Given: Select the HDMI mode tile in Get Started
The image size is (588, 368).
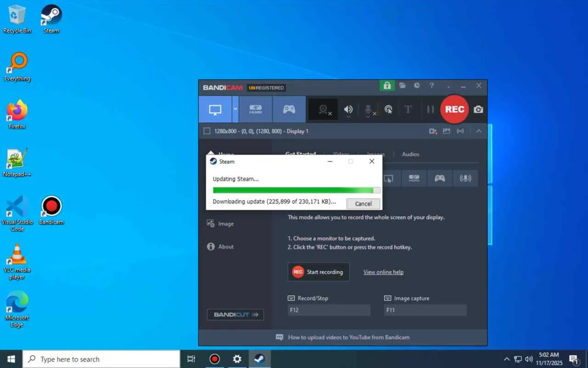Looking at the screenshot, I should 414,178.
